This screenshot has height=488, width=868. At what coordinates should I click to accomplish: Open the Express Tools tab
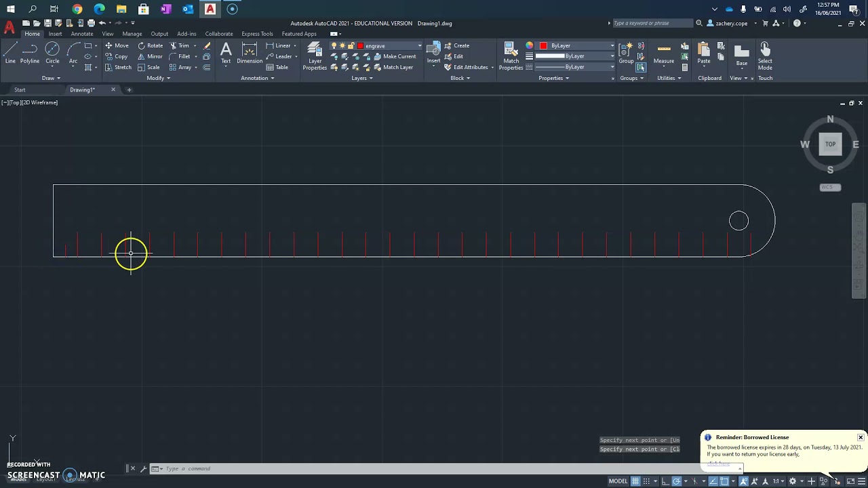coord(257,34)
